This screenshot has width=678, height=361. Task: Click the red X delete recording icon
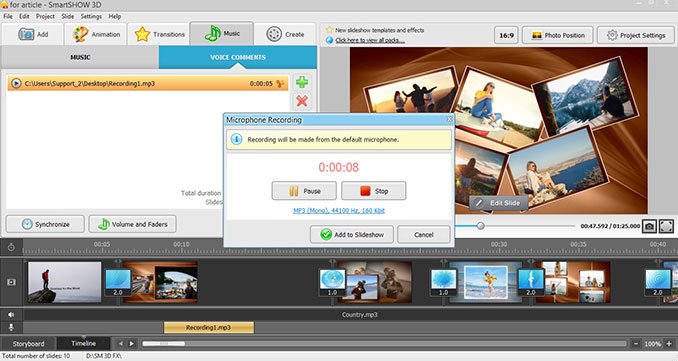[x=302, y=101]
